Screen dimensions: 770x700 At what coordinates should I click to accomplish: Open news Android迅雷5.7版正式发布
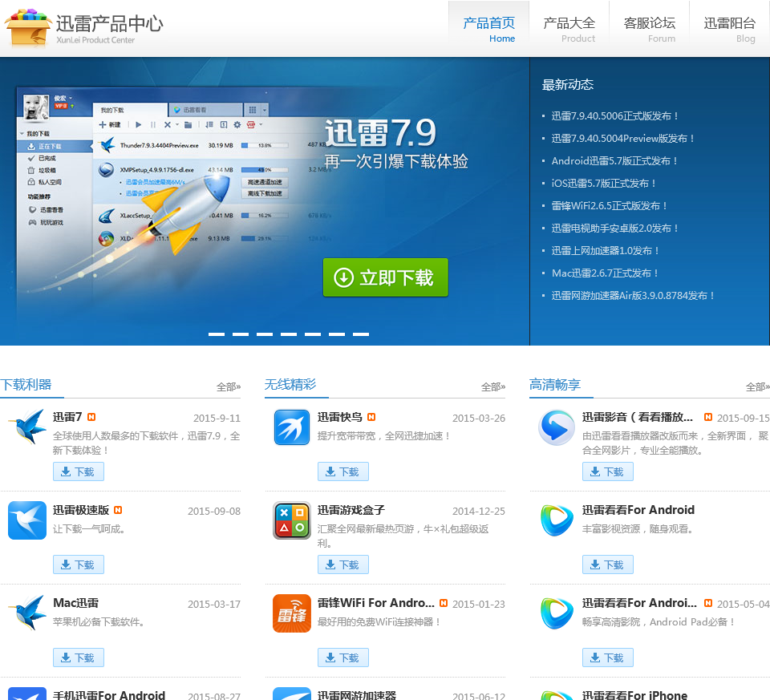(614, 161)
